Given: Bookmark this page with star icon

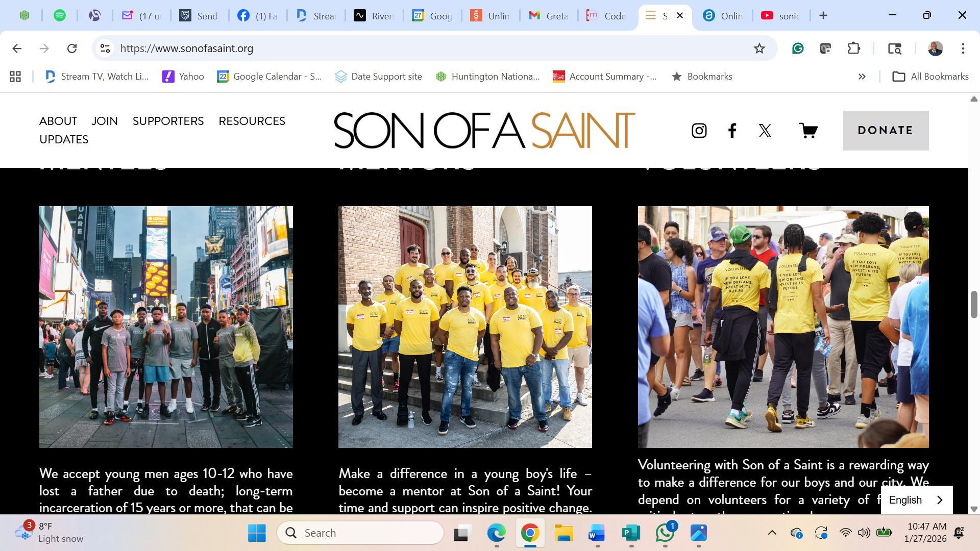Looking at the screenshot, I should pos(759,48).
